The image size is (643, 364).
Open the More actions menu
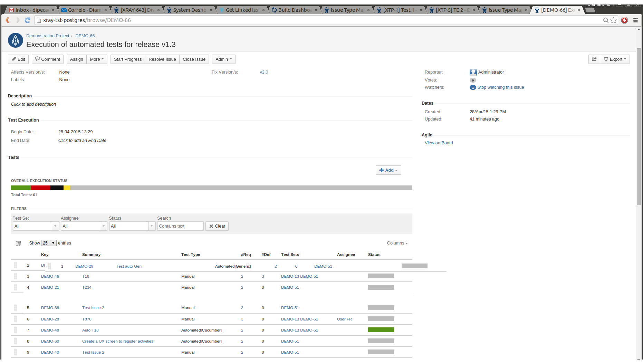[x=97, y=59]
